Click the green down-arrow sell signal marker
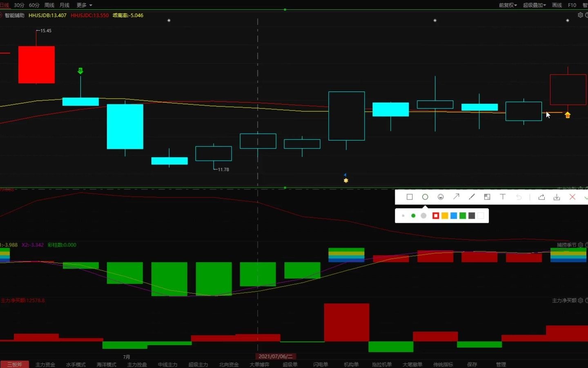Screen dimensions: 588x368 [80, 71]
